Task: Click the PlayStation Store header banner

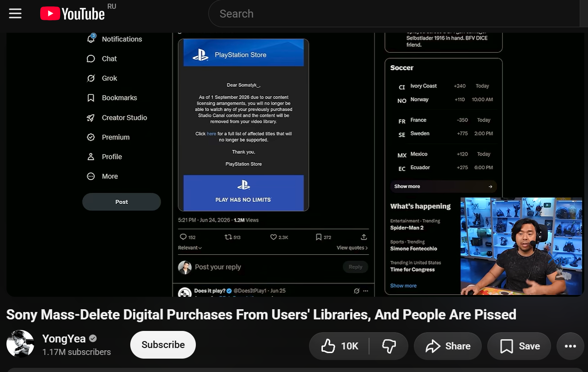Action: point(243,53)
